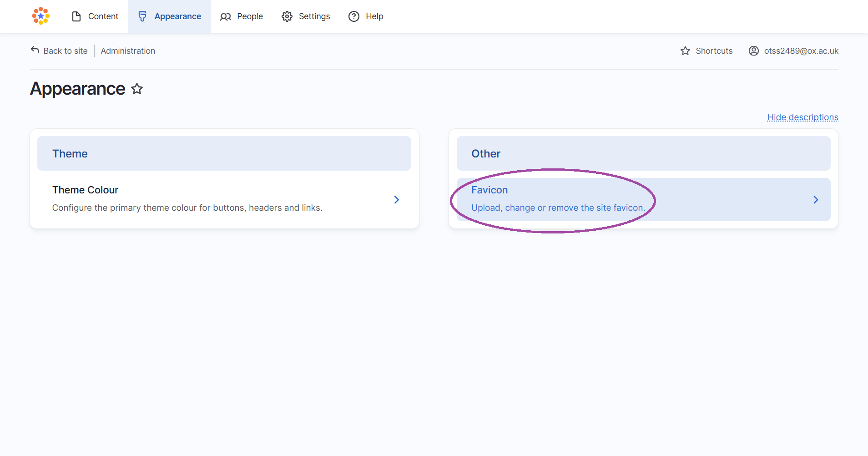Open Theme Colour to configure primary colour
The image size is (868, 456).
point(85,190)
